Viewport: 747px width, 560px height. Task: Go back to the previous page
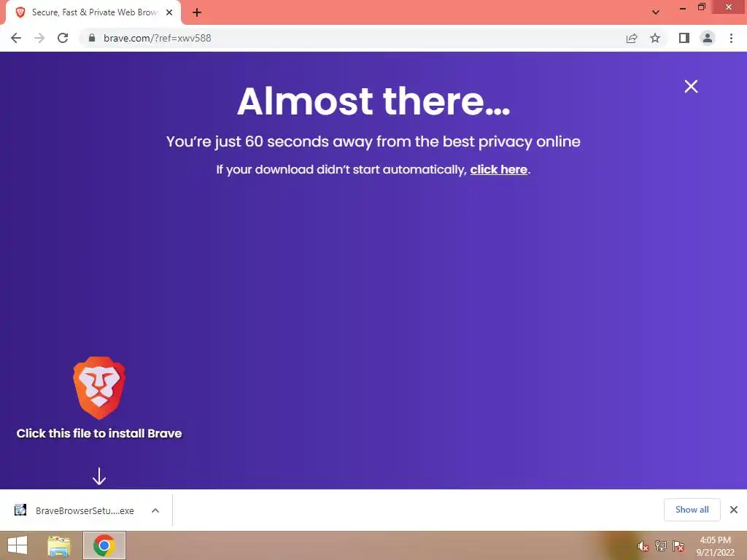click(x=16, y=38)
